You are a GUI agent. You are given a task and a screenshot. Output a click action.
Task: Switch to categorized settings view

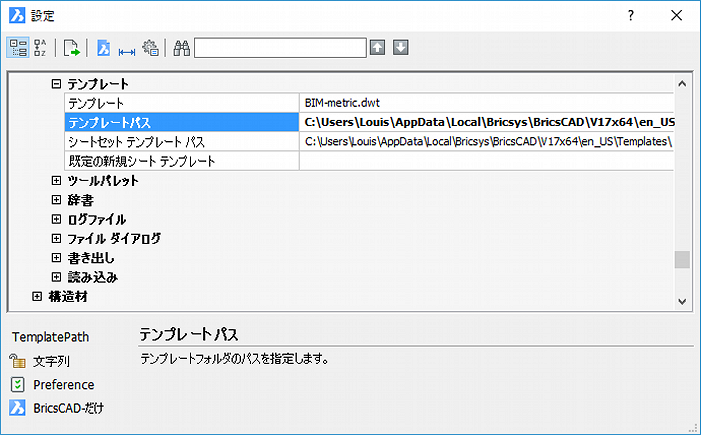[x=18, y=48]
